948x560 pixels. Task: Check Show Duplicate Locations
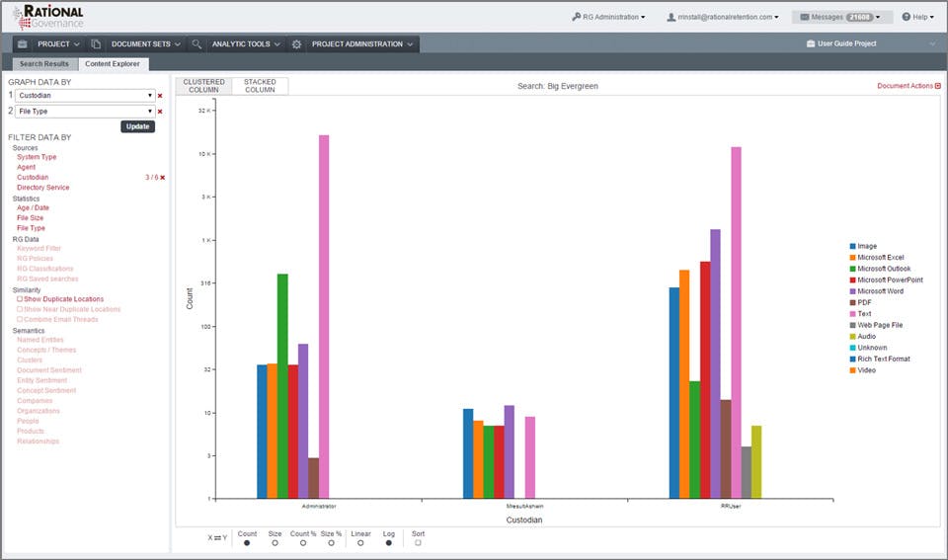tap(20, 298)
